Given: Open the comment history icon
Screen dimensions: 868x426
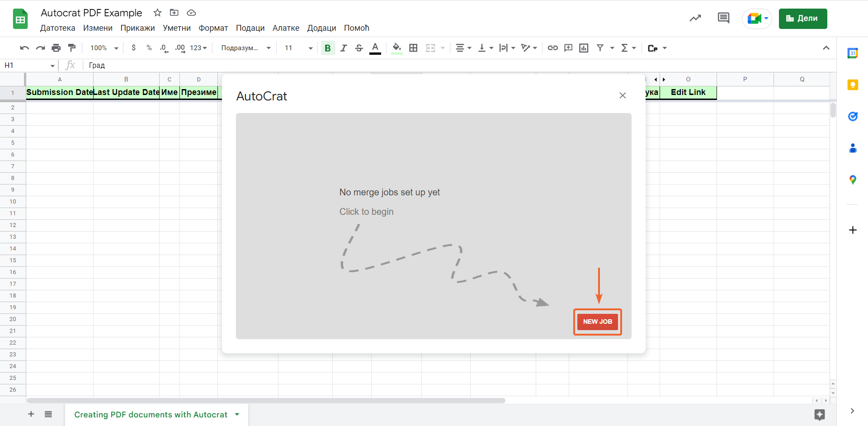Looking at the screenshot, I should point(723,18).
